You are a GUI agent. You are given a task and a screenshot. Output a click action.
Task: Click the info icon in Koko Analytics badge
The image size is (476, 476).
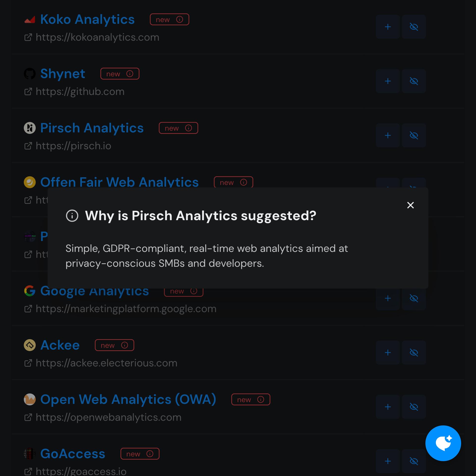[179, 19]
